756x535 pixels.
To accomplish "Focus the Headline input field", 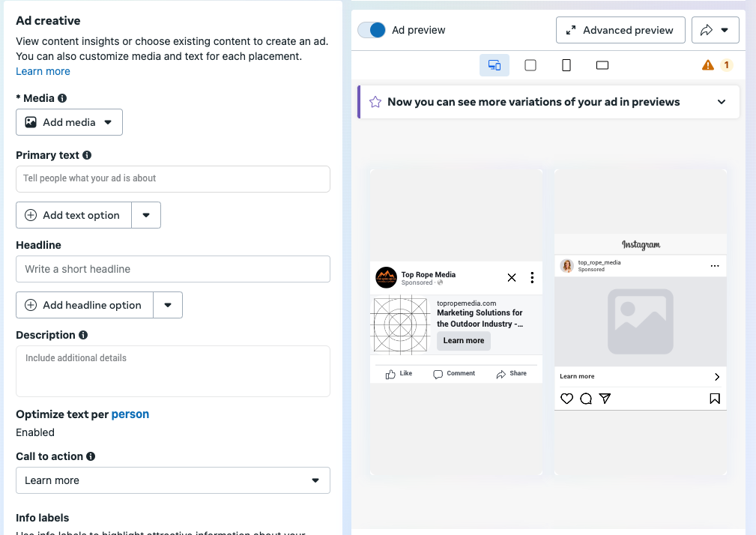I will 172,269.
